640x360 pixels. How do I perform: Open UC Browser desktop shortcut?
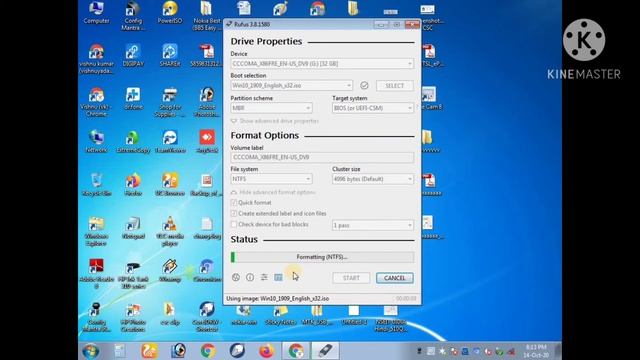(x=170, y=184)
